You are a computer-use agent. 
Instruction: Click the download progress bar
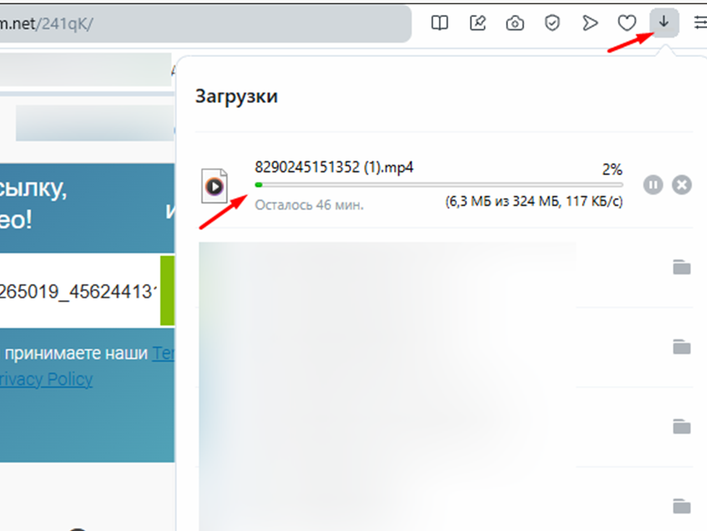tap(439, 185)
